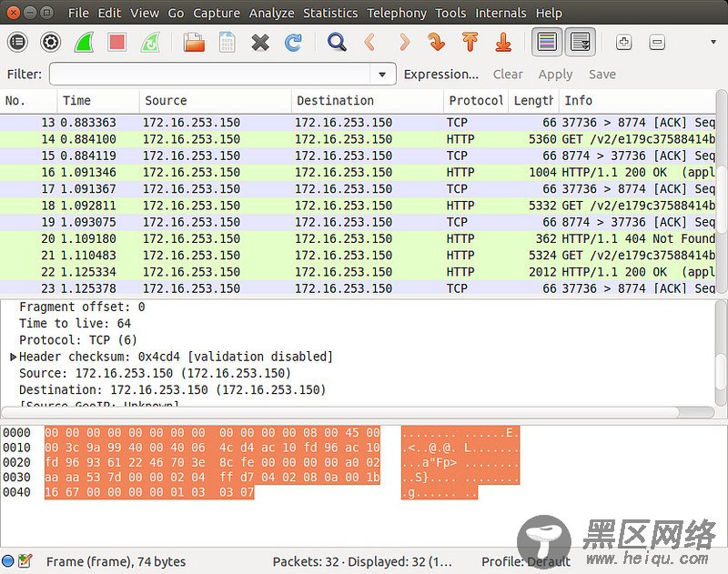This screenshot has height=574, width=728.
Task: Open the Tools menu
Action: click(x=450, y=13)
